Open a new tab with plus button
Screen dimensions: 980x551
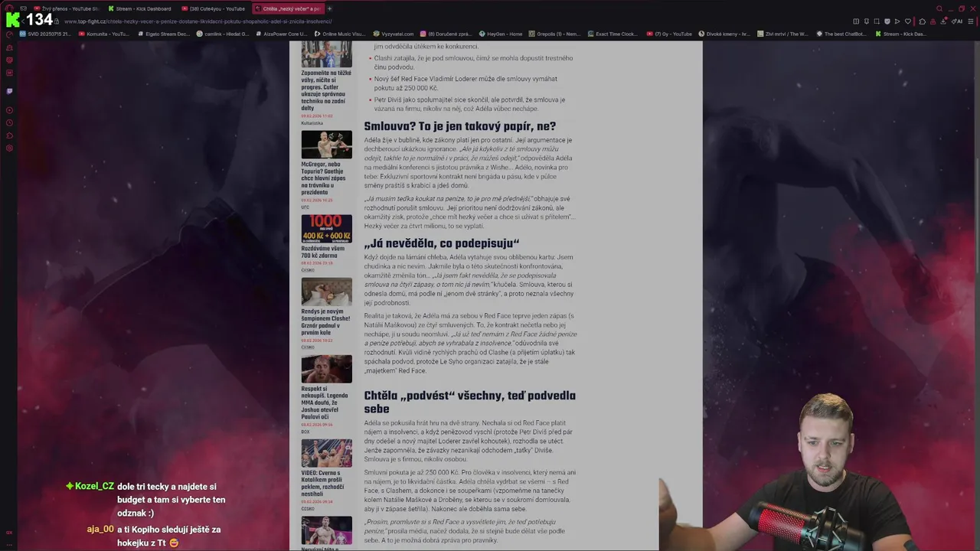coord(330,8)
